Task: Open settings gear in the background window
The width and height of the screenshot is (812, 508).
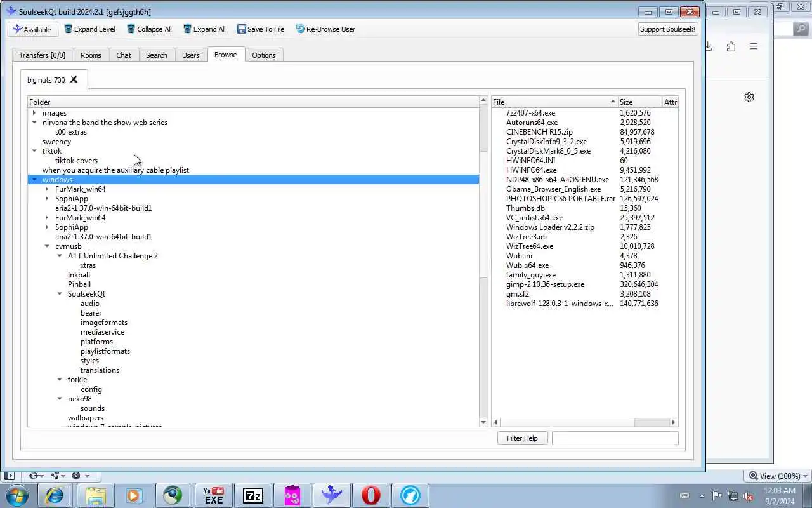Action: click(749, 97)
